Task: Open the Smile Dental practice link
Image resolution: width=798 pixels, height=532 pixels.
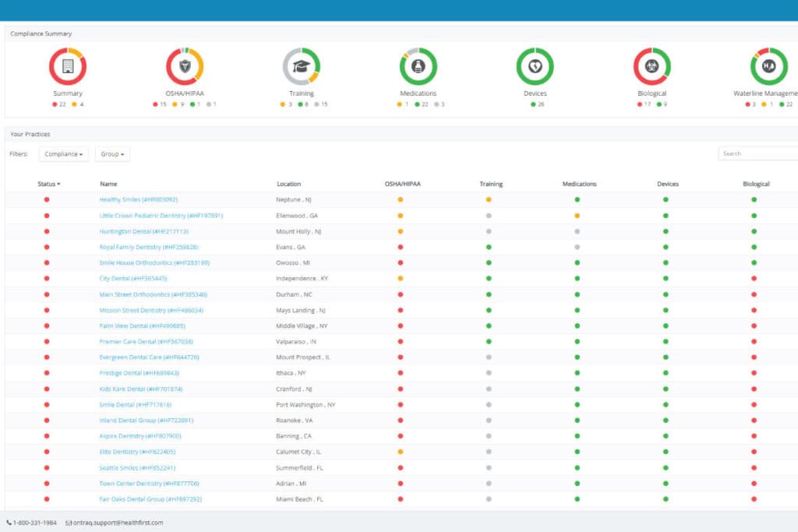Action: (x=136, y=405)
